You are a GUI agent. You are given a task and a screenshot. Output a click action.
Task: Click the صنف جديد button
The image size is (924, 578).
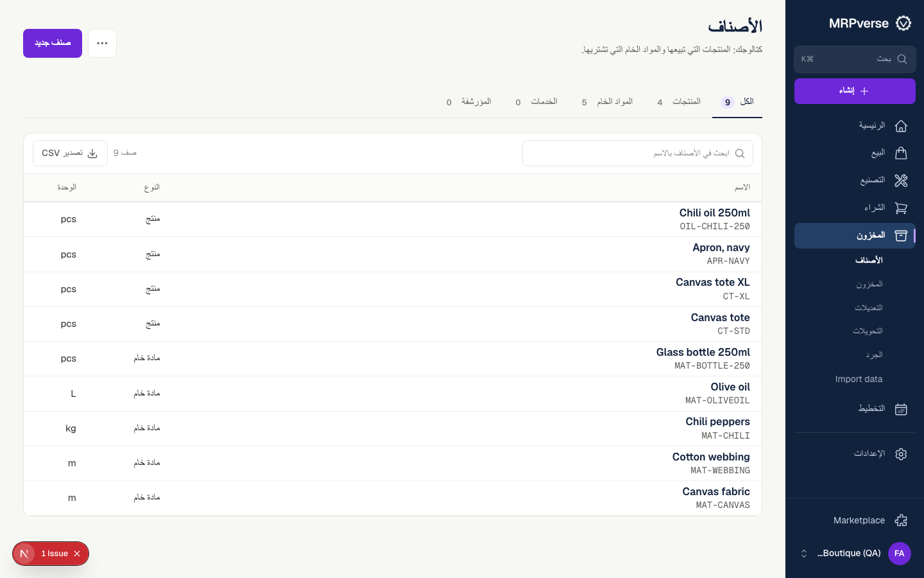[53, 43]
